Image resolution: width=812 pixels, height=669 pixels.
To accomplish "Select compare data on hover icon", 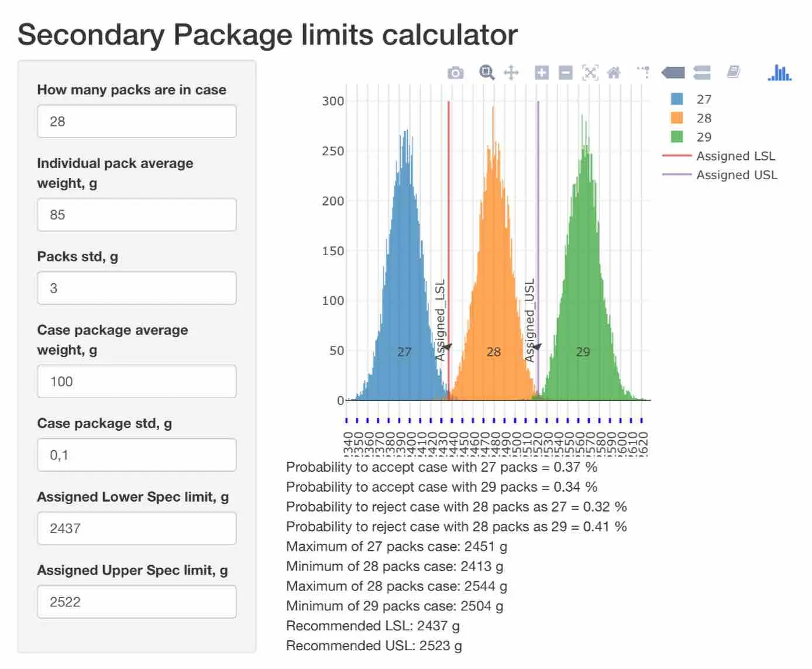I will click(701, 73).
